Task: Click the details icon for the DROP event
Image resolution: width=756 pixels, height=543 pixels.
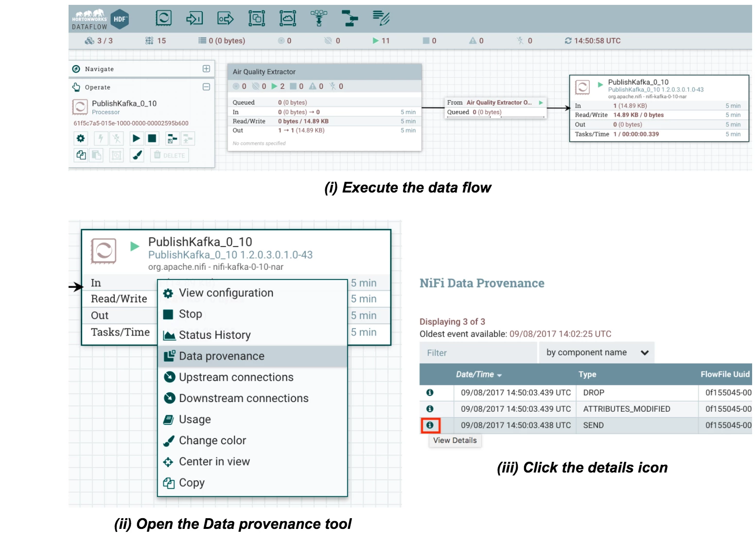Action: point(430,393)
